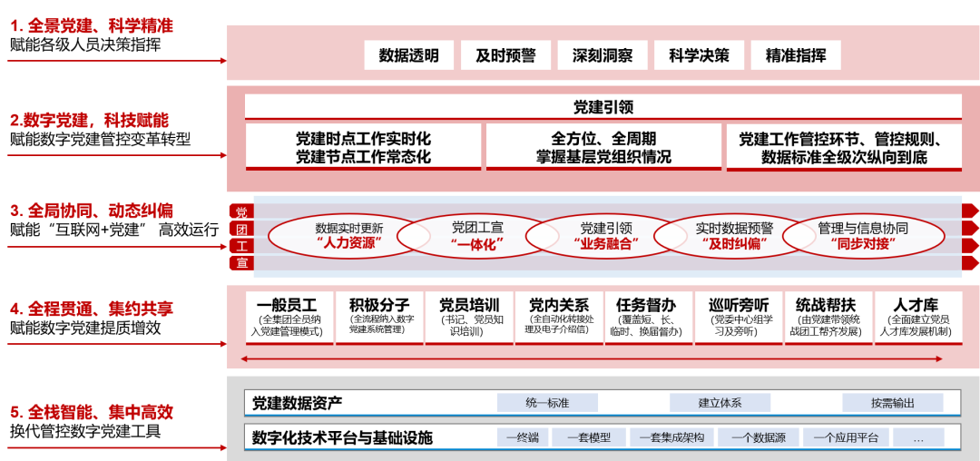
Task: Select the 按需输出 tag
Action: [893, 403]
